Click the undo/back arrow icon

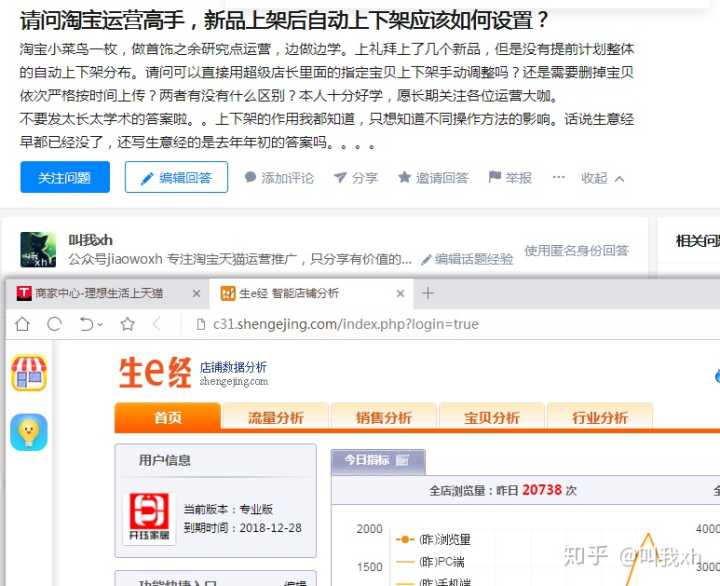click(x=86, y=324)
